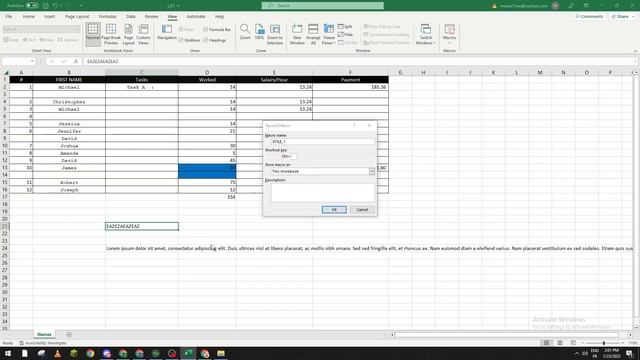
Task: Click Page Break Preview icon in status bar
Action: pos(573,343)
